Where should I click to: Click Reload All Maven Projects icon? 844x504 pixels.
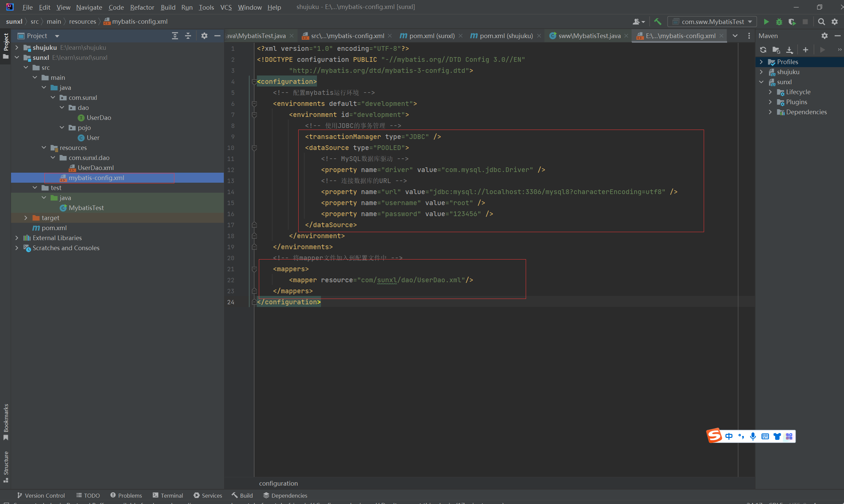(763, 50)
